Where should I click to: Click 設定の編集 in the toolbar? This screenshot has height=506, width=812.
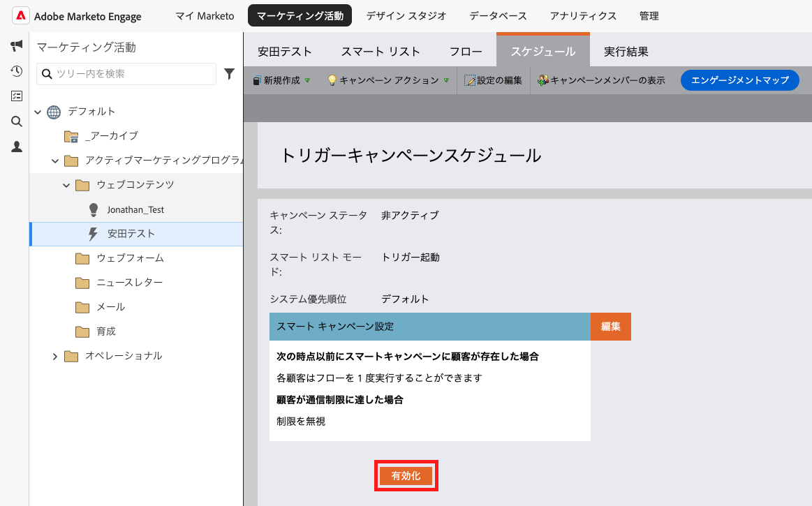point(494,80)
